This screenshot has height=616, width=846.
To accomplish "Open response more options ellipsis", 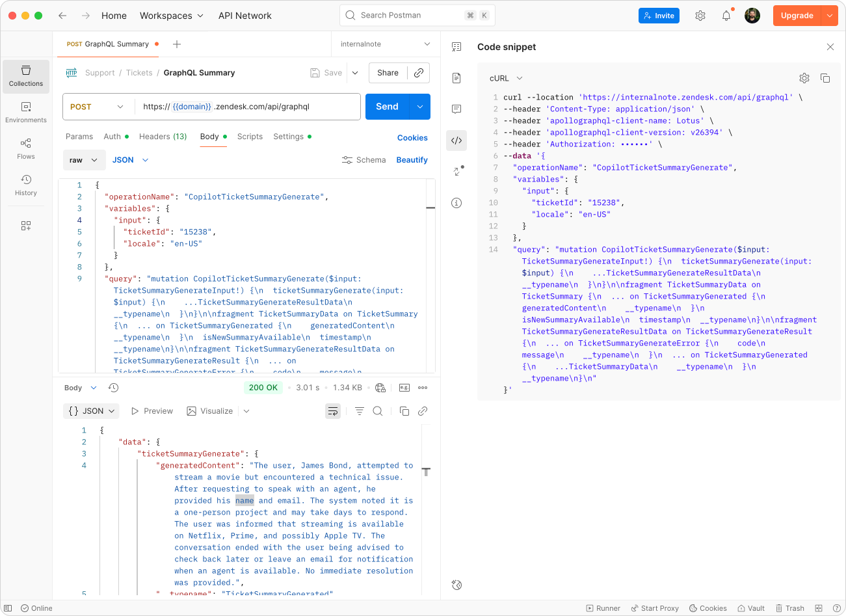I will click(423, 388).
